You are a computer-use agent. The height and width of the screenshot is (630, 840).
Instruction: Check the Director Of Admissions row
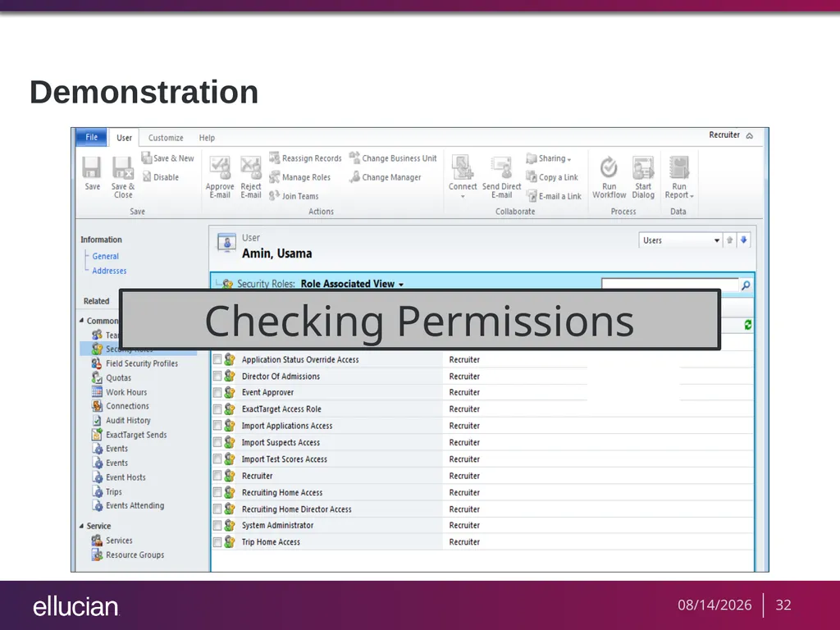coord(217,376)
